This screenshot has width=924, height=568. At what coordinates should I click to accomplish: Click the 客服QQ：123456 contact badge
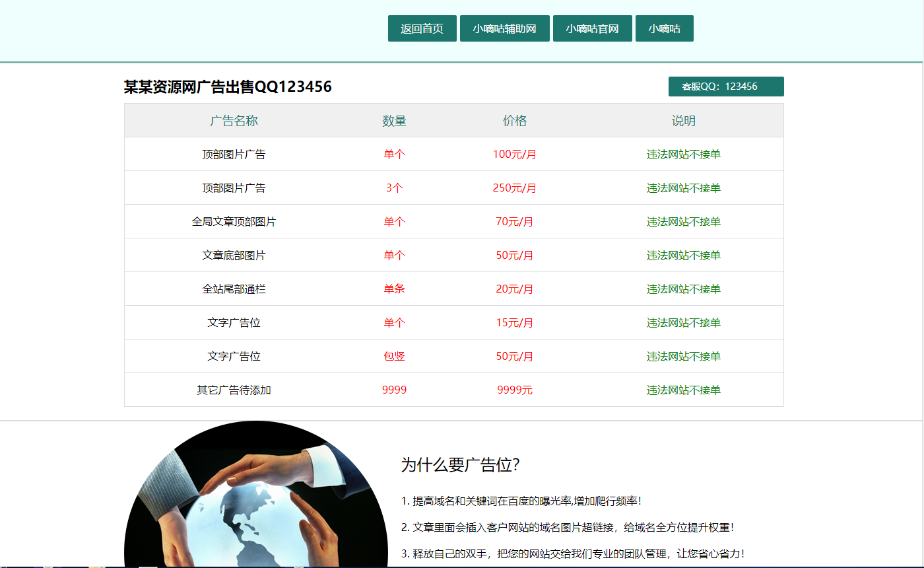tap(726, 86)
